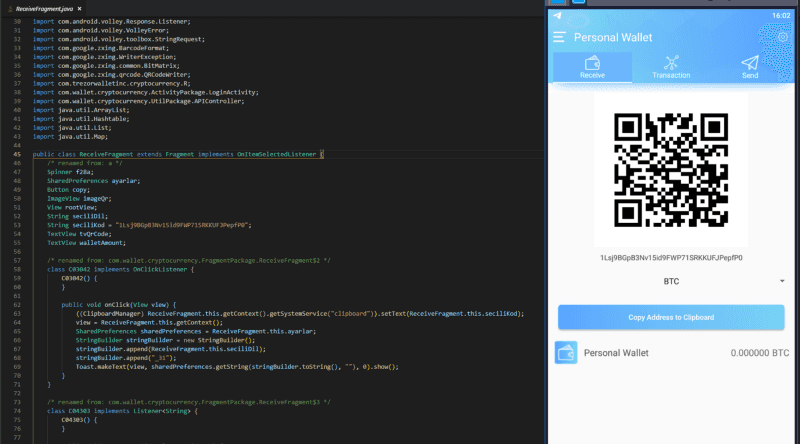This screenshot has height=444, width=800.
Task: Click the 'import java.util.Map;' line
Action: click(x=70, y=136)
